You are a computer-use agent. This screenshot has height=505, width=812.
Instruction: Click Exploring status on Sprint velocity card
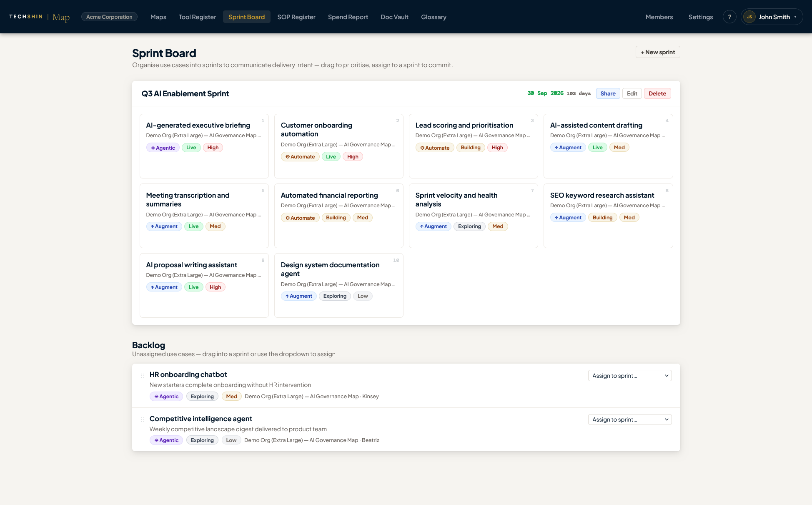469,226
